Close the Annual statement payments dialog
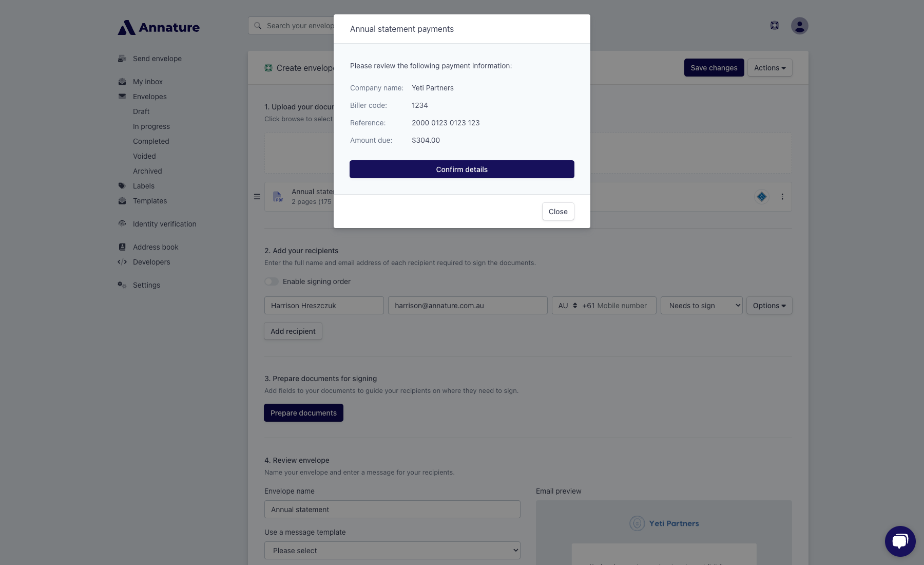 [558, 212]
